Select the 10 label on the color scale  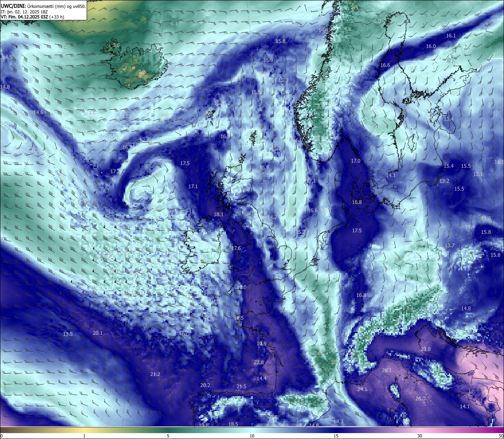click(252, 436)
